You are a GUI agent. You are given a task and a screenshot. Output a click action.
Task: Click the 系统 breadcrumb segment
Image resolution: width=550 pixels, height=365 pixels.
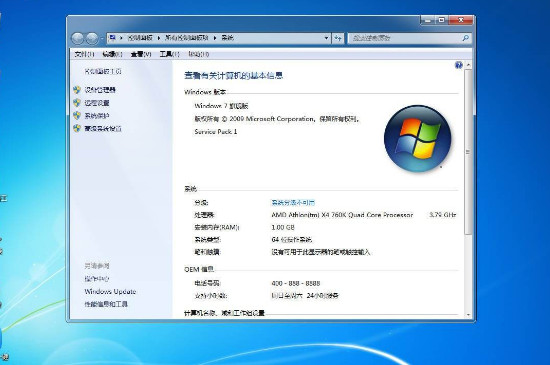227,38
